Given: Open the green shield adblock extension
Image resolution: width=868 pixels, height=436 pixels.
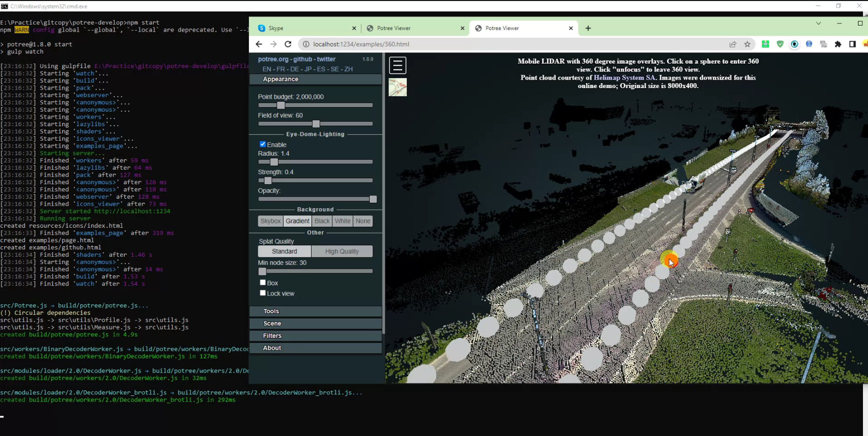Looking at the screenshot, I should (780, 44).
